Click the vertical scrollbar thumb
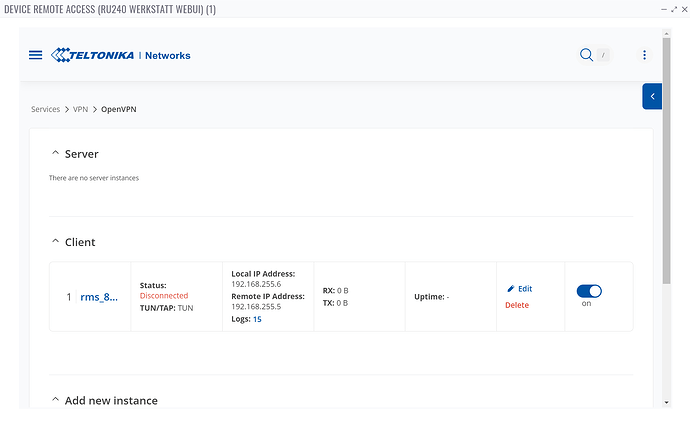The image size is (690, 423). click(667, 161)
